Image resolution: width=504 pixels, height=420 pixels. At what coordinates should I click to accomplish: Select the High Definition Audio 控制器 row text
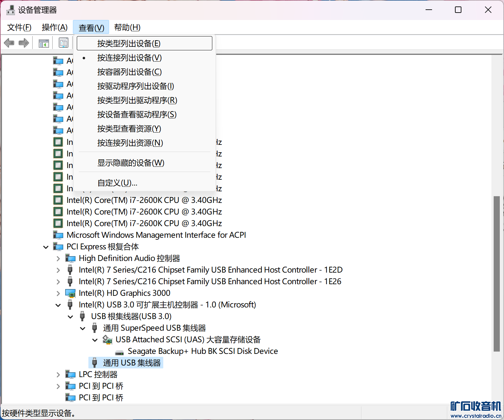[129, 258]
